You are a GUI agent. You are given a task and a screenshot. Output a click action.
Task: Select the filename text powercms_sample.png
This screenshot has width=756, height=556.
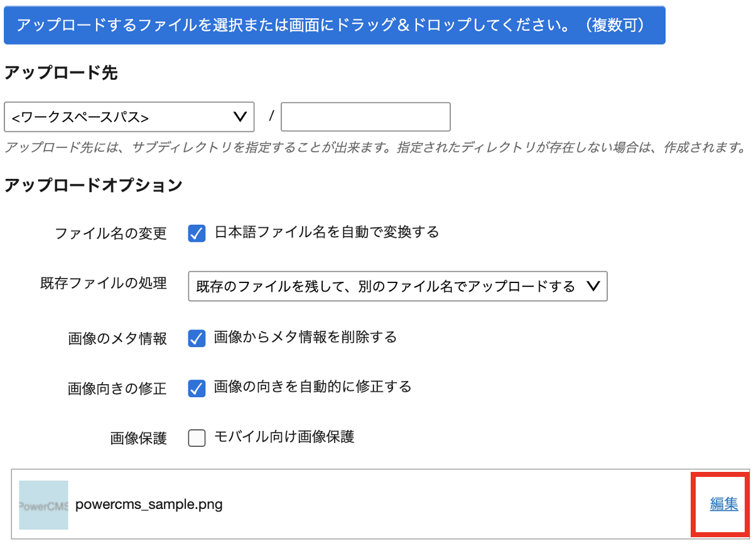click(x=148, y=504)
